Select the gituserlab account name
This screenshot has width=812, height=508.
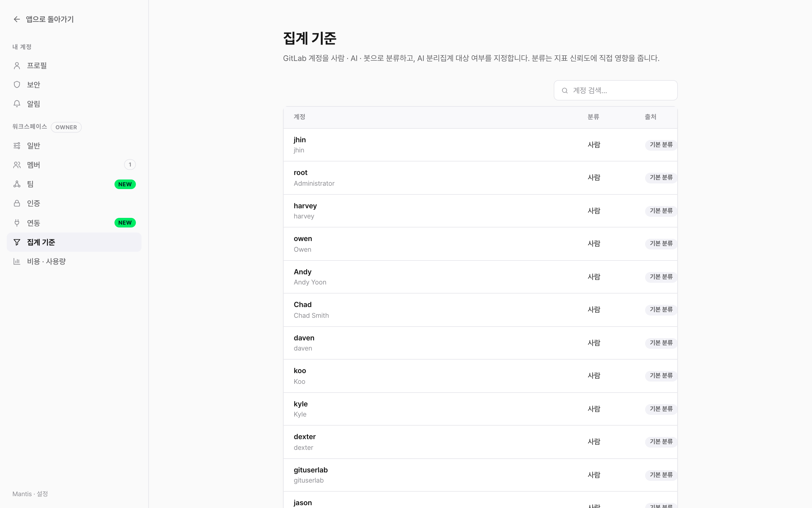click(310, 470)
